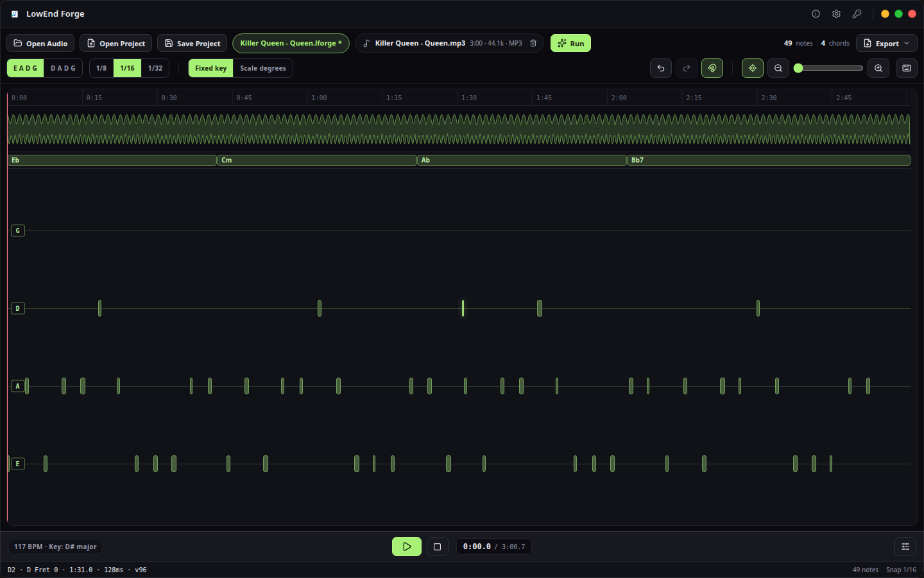Select the highlighted D string note at 1:31
This screenshot has height=578, width=924.
(x=463, y=308)
